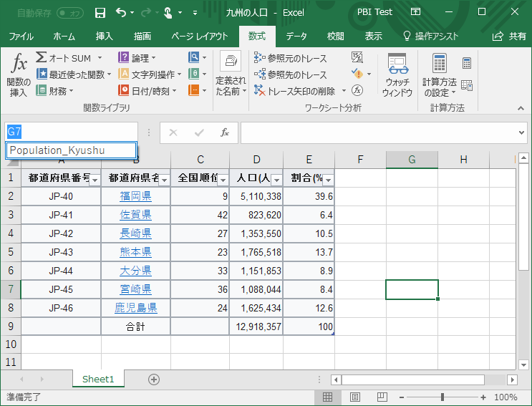Click the Save disk icon
Viewport: 532px width, 406px height.
[100, 13]
